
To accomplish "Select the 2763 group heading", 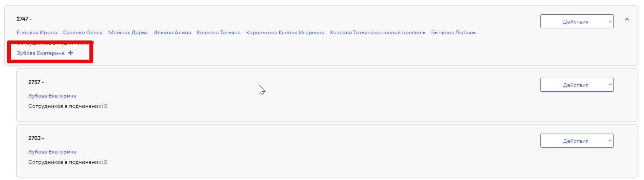I will 36,138.
